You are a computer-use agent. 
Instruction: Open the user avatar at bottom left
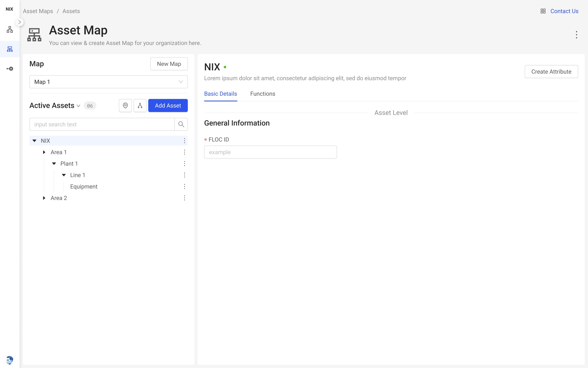click(10, 360)
